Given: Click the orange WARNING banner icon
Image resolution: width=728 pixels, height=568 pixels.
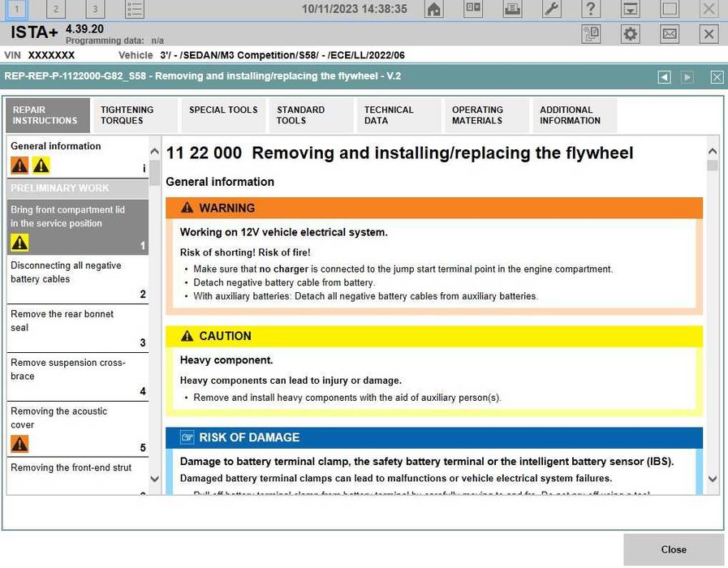Looking at the screenshot, I should pos(187,208).
